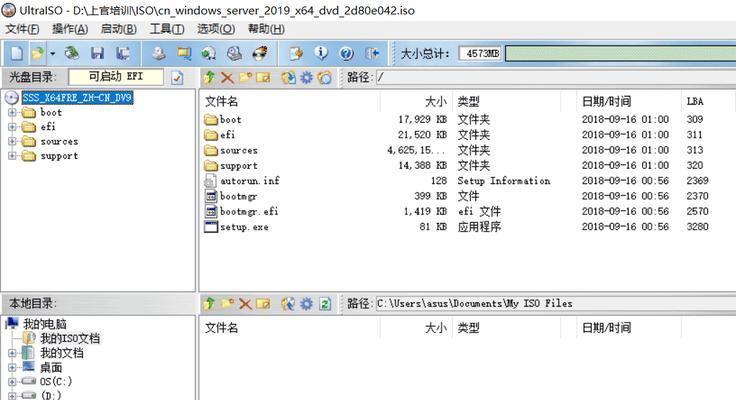This screenshot has height=400, width=736.
Task: Click the Make CD/DVD image icon
Action: point(159,53)
